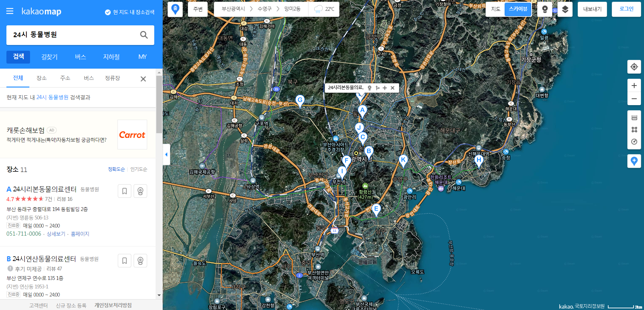Open roadview for 24시연산동물의료센터 result
Viewport: 644px width, 310px height.
140,261
